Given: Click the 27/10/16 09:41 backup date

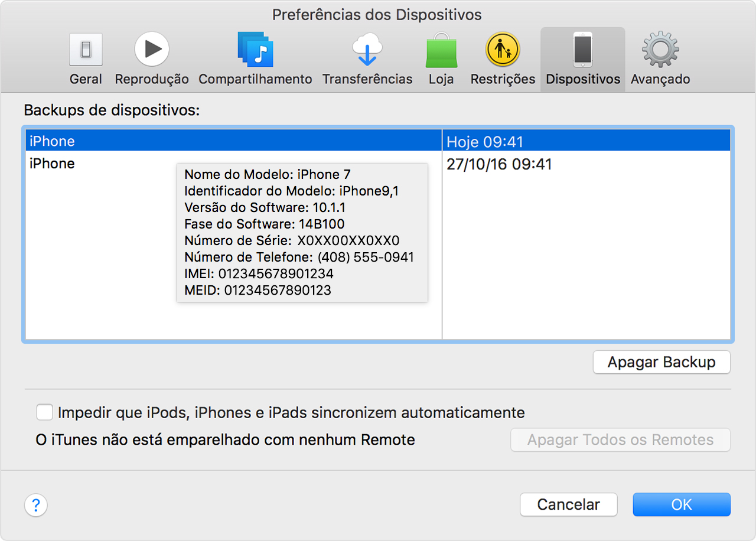Looking at the screenshot, I should (499, 164).
